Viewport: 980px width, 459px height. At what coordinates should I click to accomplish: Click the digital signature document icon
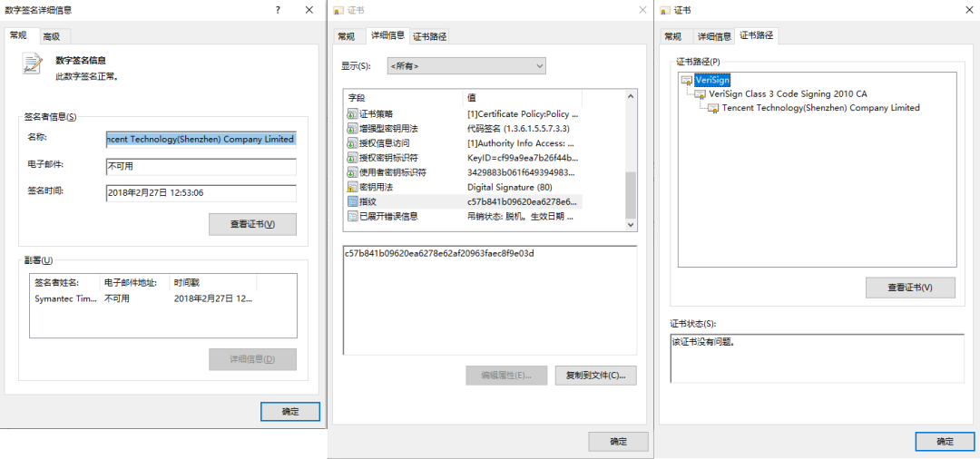click(x=33, y=63)
